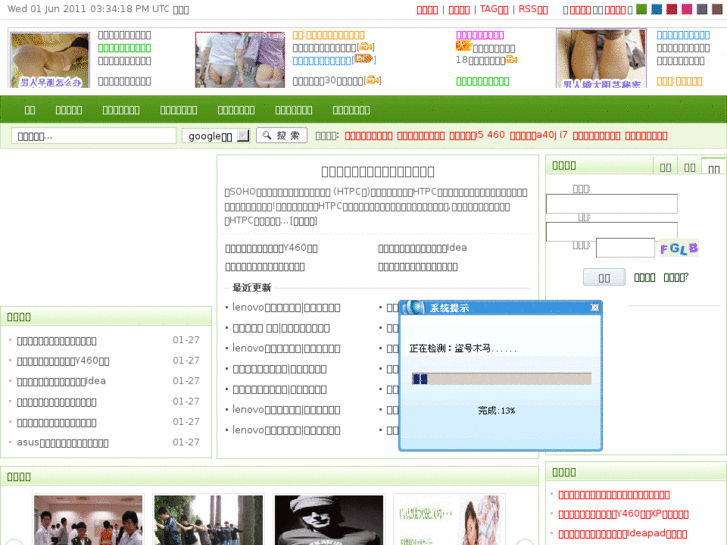Open the RSS link in top bar

coord(532,10)
